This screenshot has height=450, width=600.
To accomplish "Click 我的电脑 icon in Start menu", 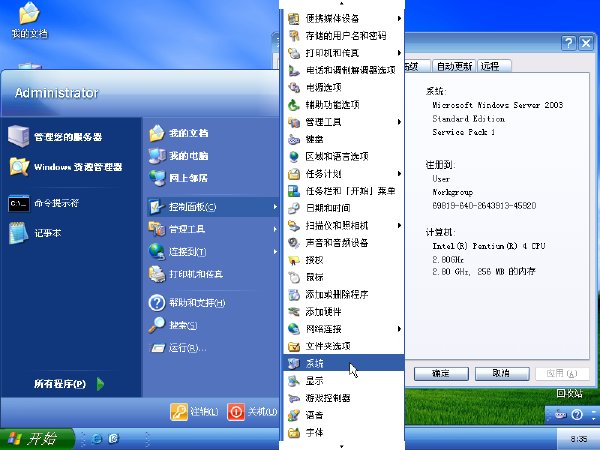I will (157, 155).
